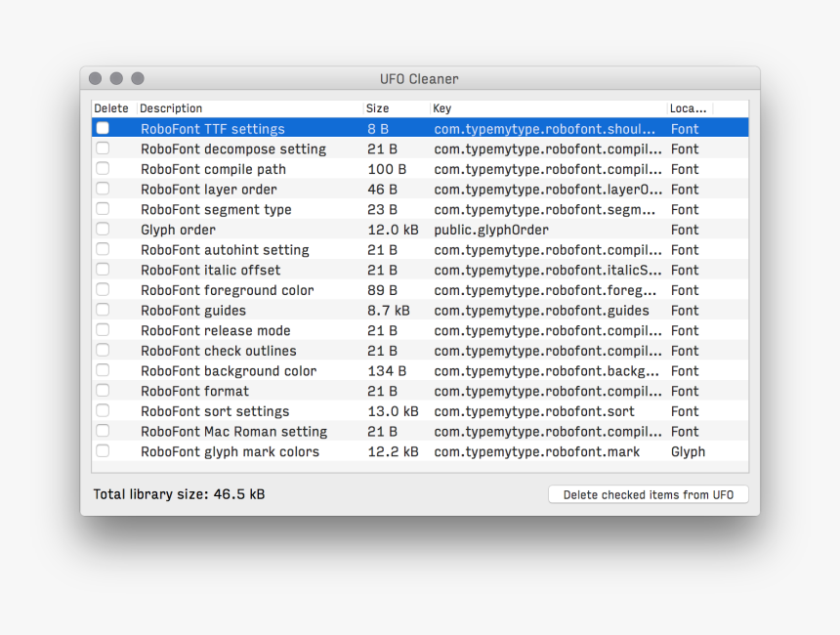Check delete box for RoboFont guides

point(103,310)
